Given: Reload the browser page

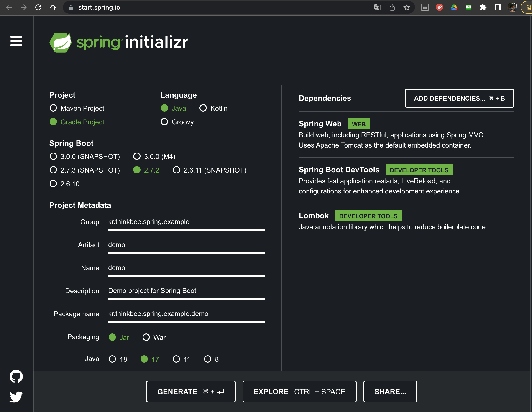Looking at the screenshot, I should (38, 8).
